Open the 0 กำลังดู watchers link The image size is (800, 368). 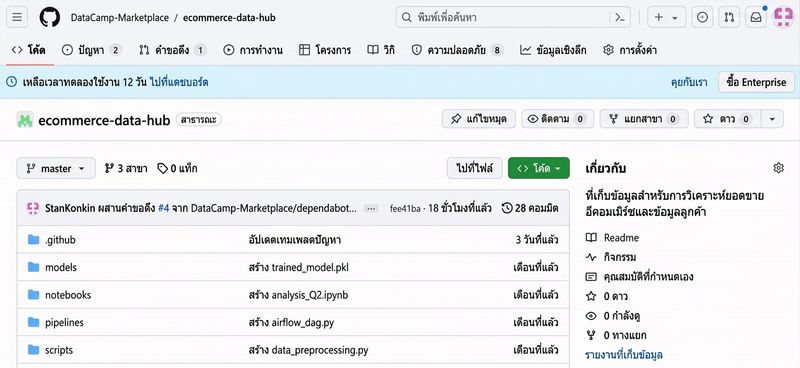613,316
